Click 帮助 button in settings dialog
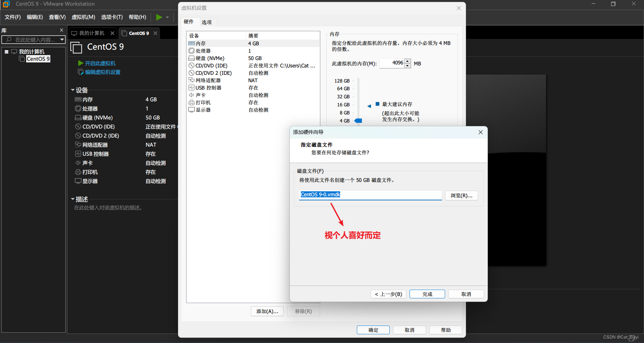 [x=446, y=330]
